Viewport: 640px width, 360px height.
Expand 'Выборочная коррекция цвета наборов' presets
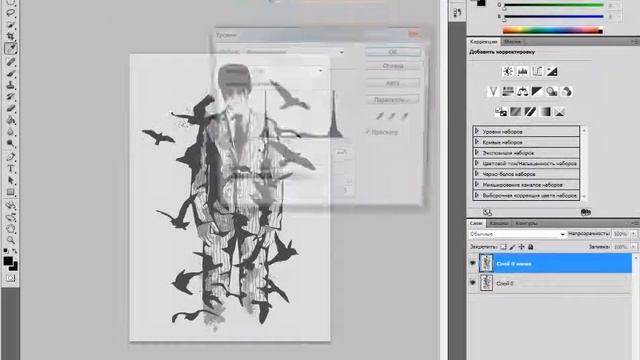click(477, 196)
